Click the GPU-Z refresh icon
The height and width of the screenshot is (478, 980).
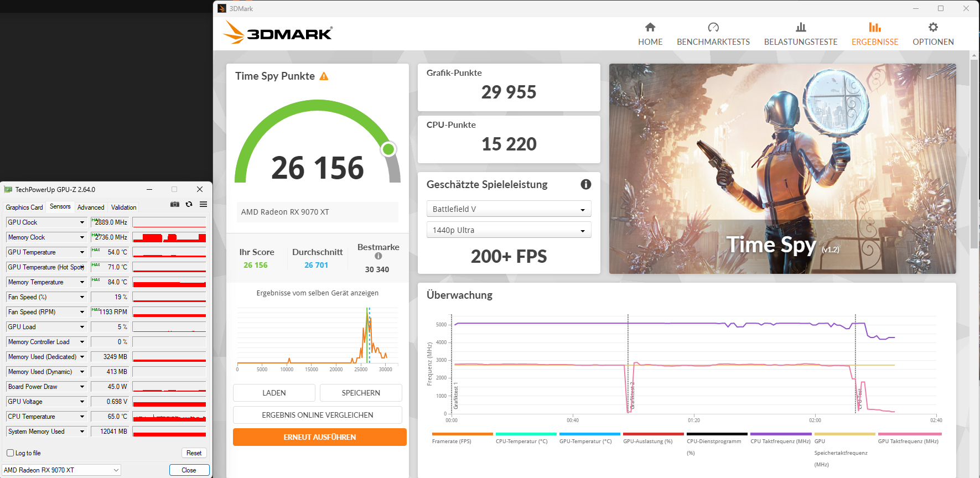[x=189, y=204]
